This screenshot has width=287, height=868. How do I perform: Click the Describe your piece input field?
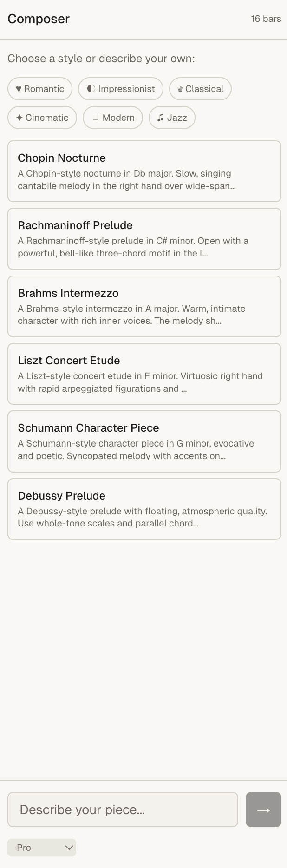(123, 809)
